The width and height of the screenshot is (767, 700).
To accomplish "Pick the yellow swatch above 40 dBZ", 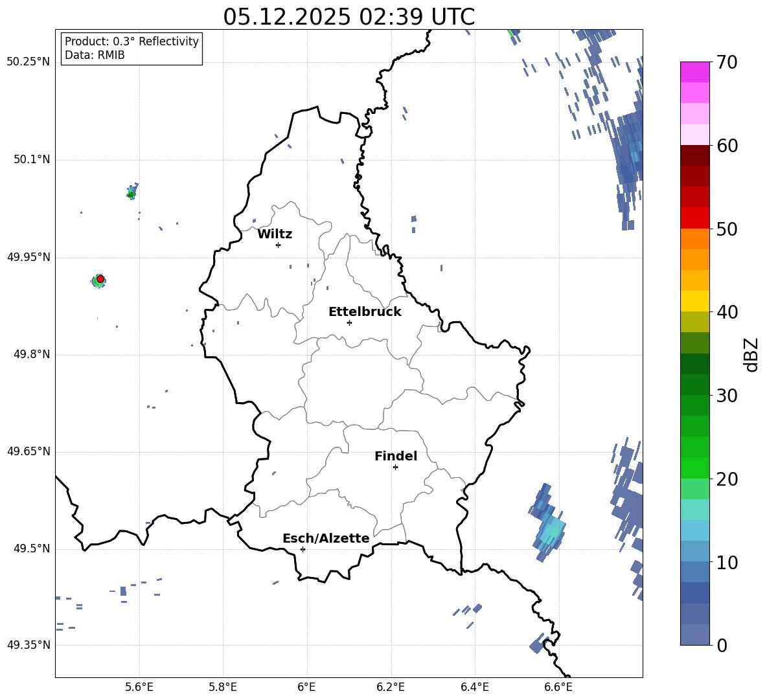I will [694, 301].
